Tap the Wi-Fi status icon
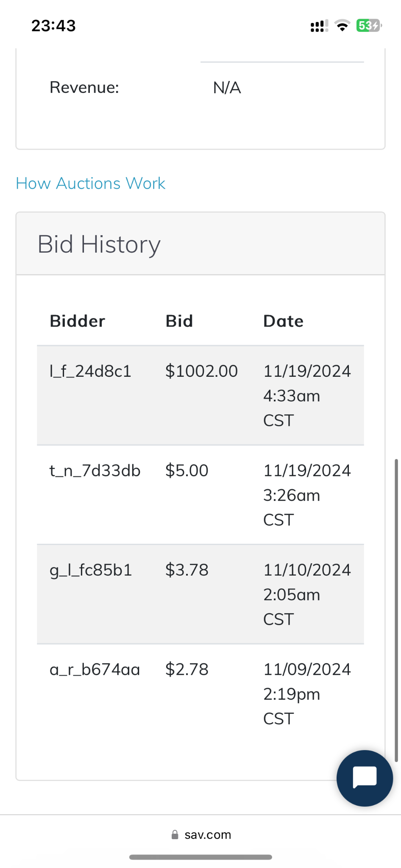 pos(342,26)
